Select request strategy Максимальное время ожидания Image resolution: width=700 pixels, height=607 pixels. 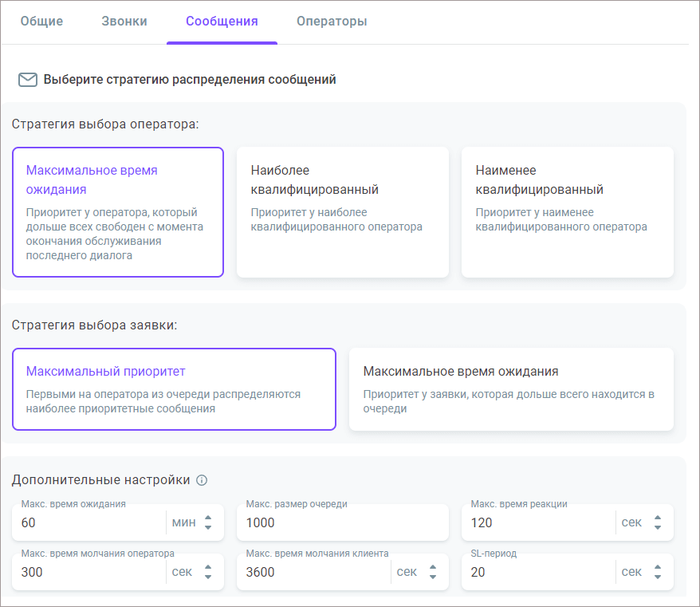click(x=511, y=389)
